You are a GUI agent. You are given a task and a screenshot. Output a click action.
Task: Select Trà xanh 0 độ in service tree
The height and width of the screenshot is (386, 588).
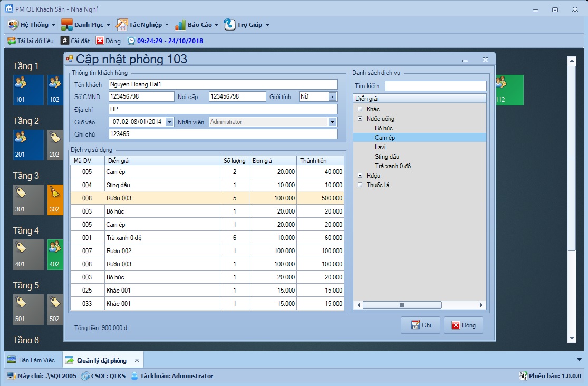coord(393,166)
